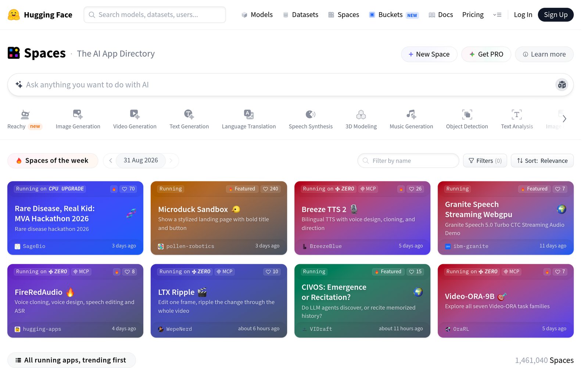Click the Featured badge on Microduck Sandbox
This screenshot has height=368, width=588.
click(x=242, y=189)
